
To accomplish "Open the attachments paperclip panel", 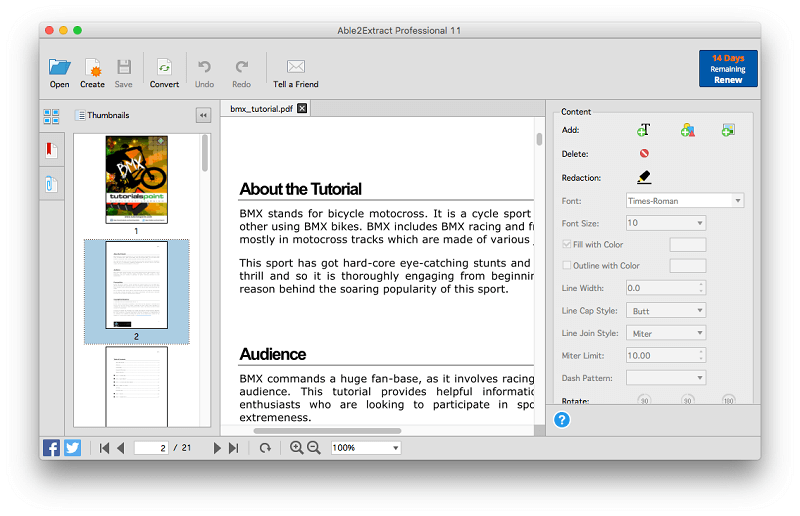I will coord(52,184).
